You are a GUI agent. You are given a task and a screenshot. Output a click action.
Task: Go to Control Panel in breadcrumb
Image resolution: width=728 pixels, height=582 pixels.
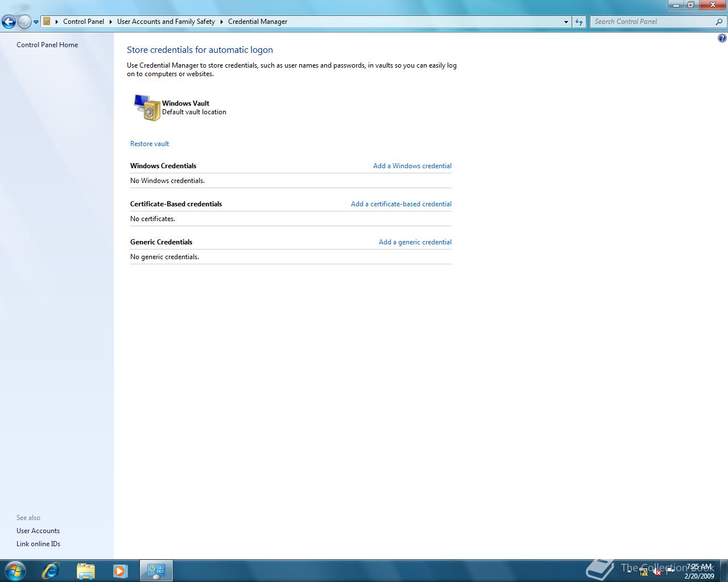[x=84, y=22]
